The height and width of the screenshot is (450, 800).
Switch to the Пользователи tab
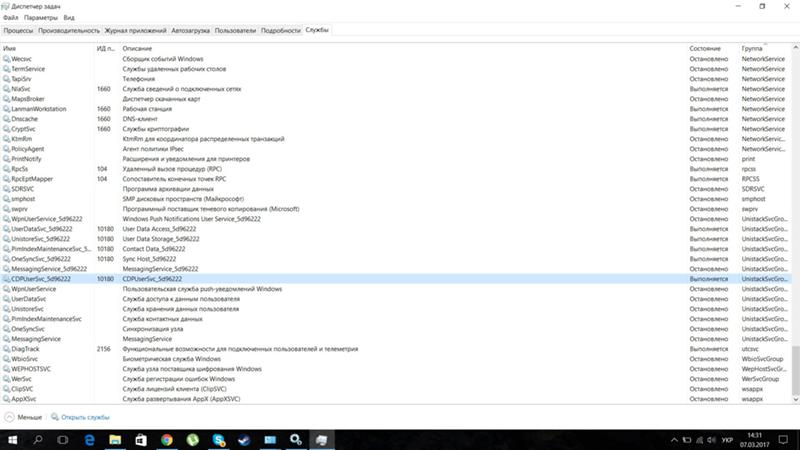[x=235, y=31]
